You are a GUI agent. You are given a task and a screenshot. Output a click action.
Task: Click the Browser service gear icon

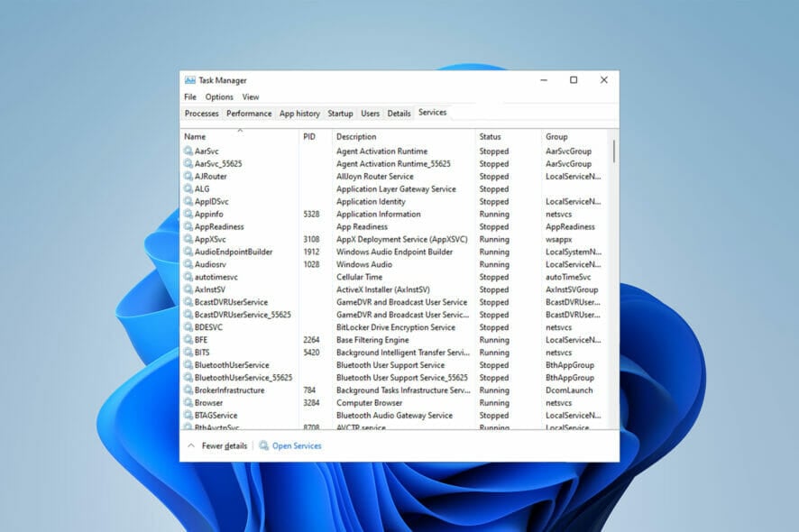(x=187, y=402)
